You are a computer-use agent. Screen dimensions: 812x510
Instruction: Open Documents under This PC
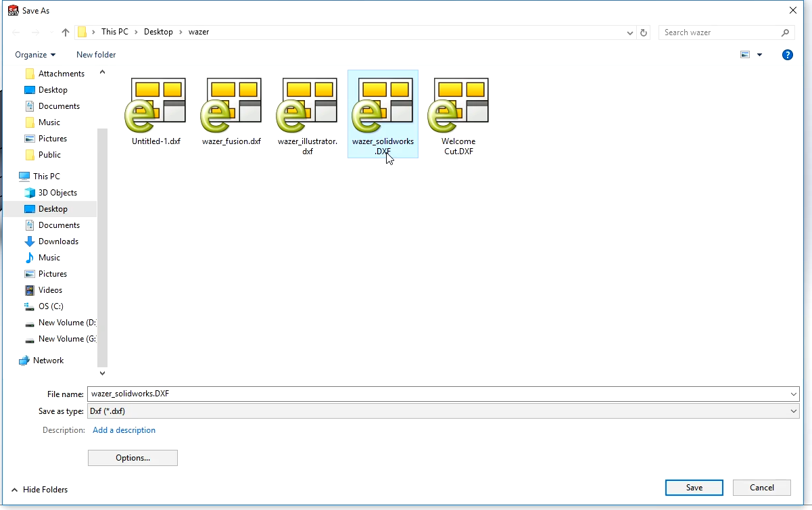52,225
